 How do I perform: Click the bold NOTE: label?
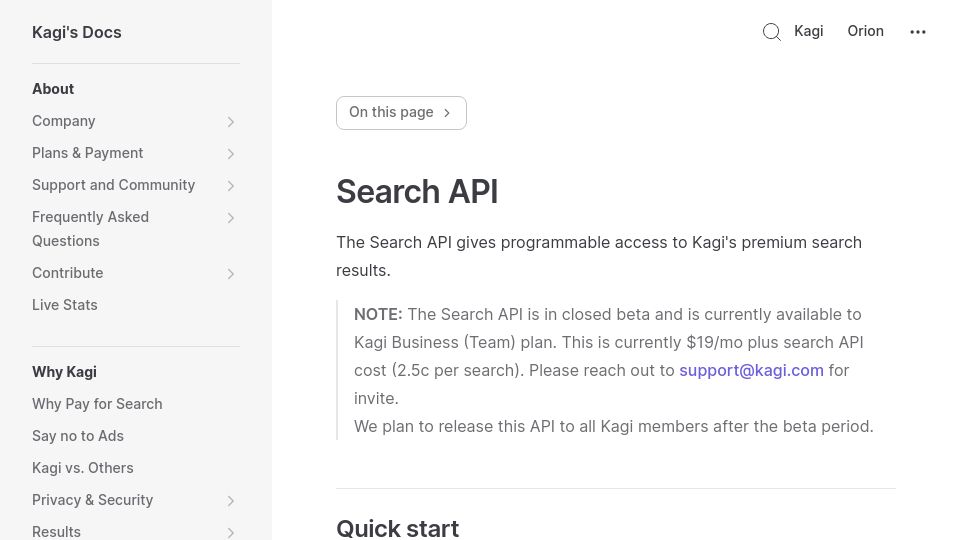click(378, 315)
